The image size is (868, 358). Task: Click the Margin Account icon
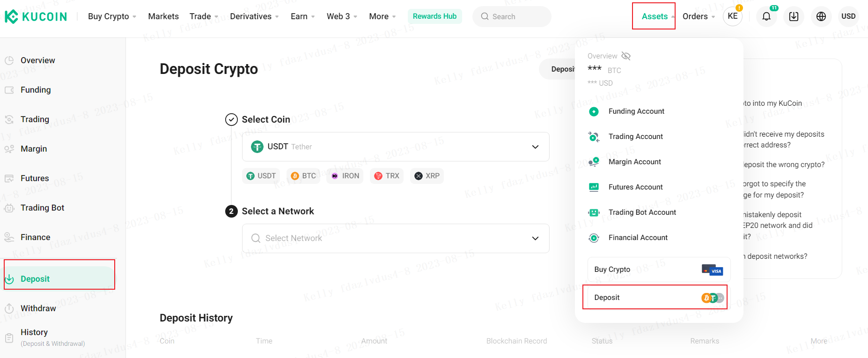(594, 162)
